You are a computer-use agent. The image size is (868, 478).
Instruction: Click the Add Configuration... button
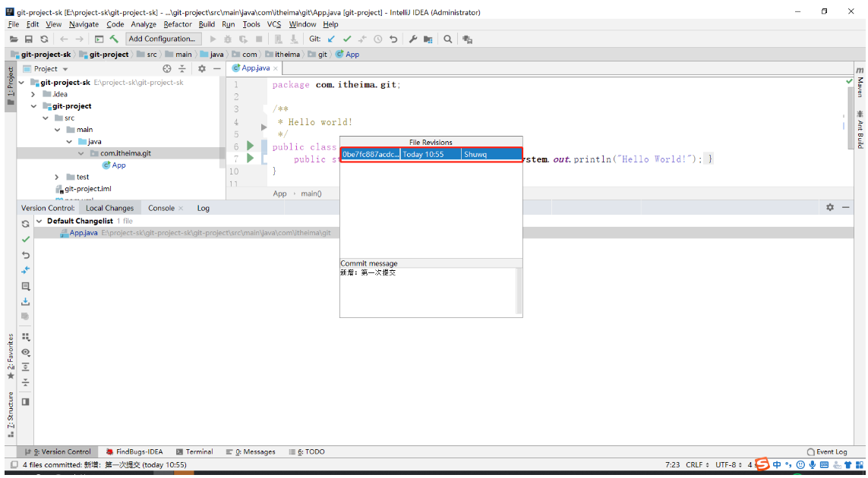pyautogui.click(x=162, y=39)
